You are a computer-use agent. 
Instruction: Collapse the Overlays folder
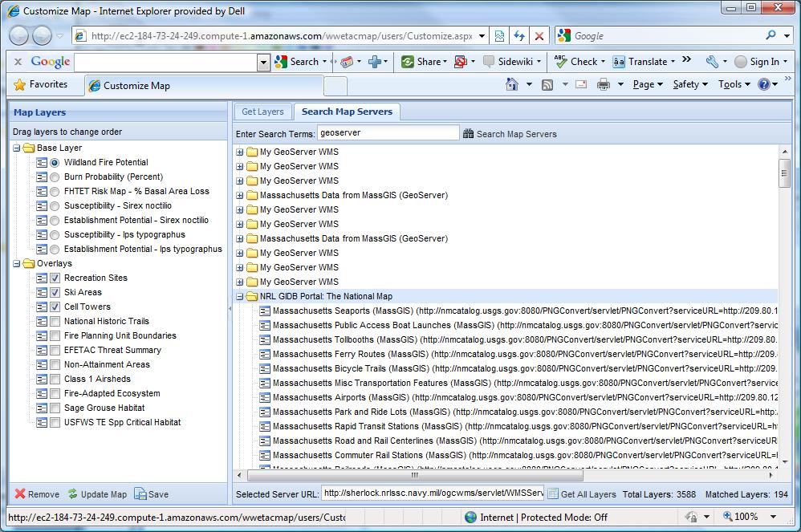coord(16,264)
